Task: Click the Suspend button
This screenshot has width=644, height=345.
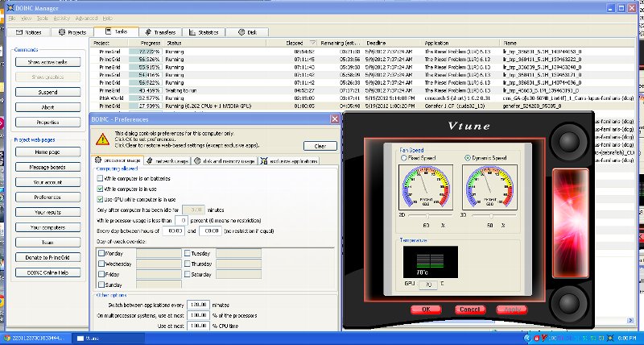Action: point(47,92)
